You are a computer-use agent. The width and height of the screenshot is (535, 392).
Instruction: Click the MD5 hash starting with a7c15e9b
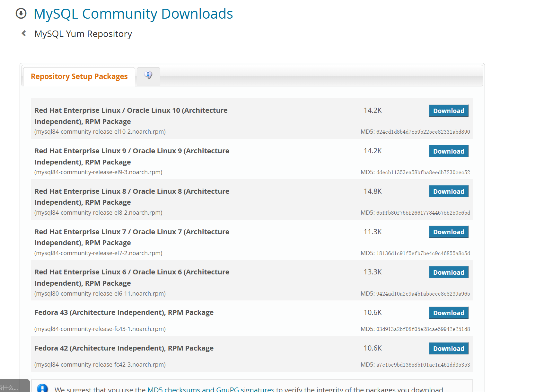click(x=423, y=365)
